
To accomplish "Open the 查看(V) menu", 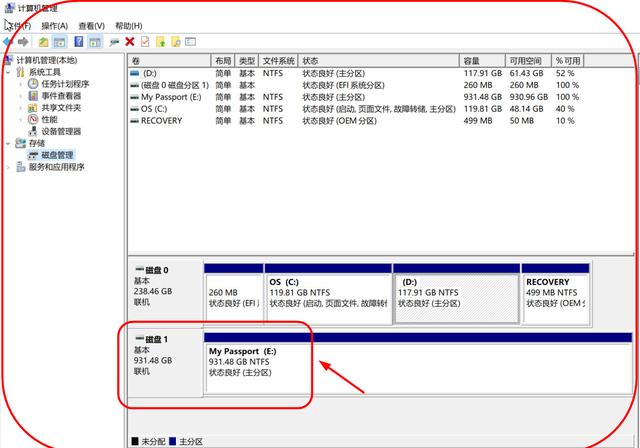I will coord(91,26).
